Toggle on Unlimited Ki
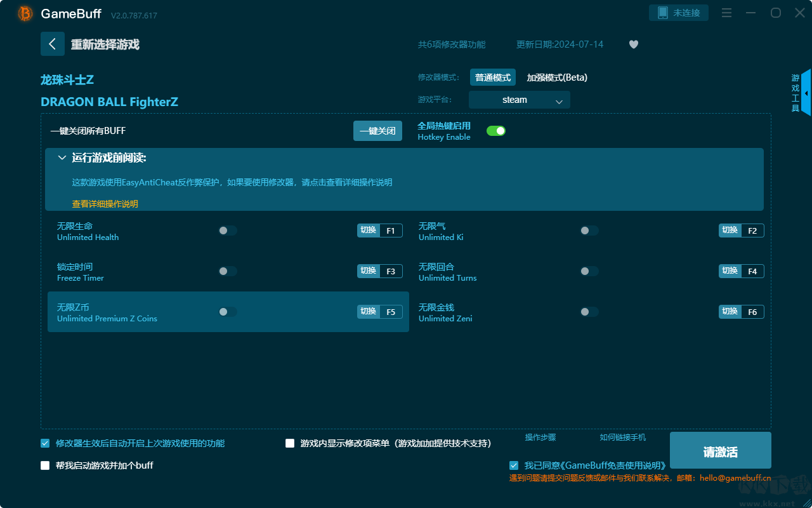The image size is (812, 508). (589, 231)
